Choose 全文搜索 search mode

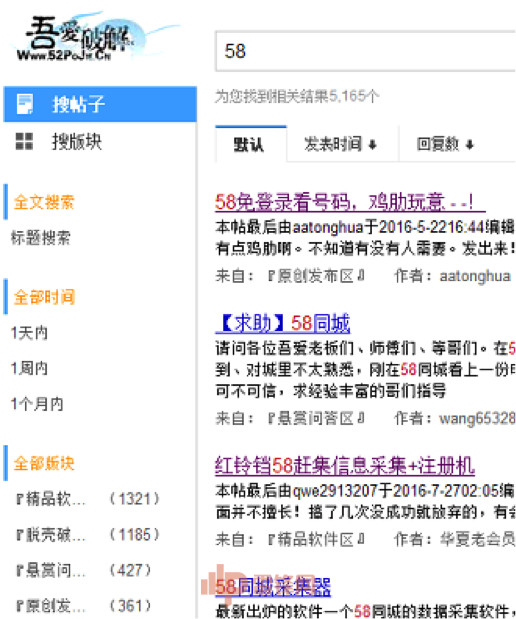[x=44, y=202]
